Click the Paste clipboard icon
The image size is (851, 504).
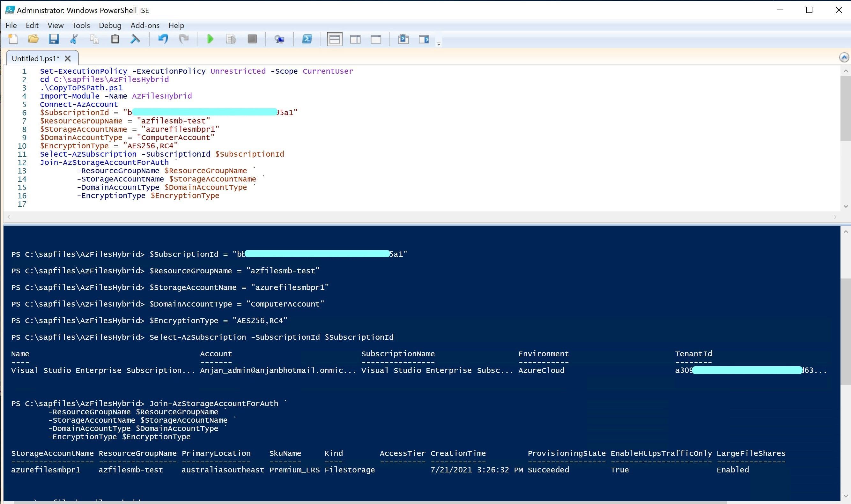tap(115, 39)
